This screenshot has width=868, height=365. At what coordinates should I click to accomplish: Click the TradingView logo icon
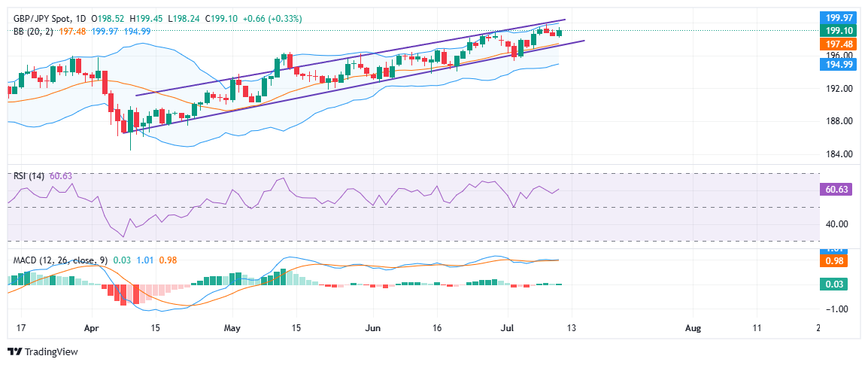click(14, 351)
